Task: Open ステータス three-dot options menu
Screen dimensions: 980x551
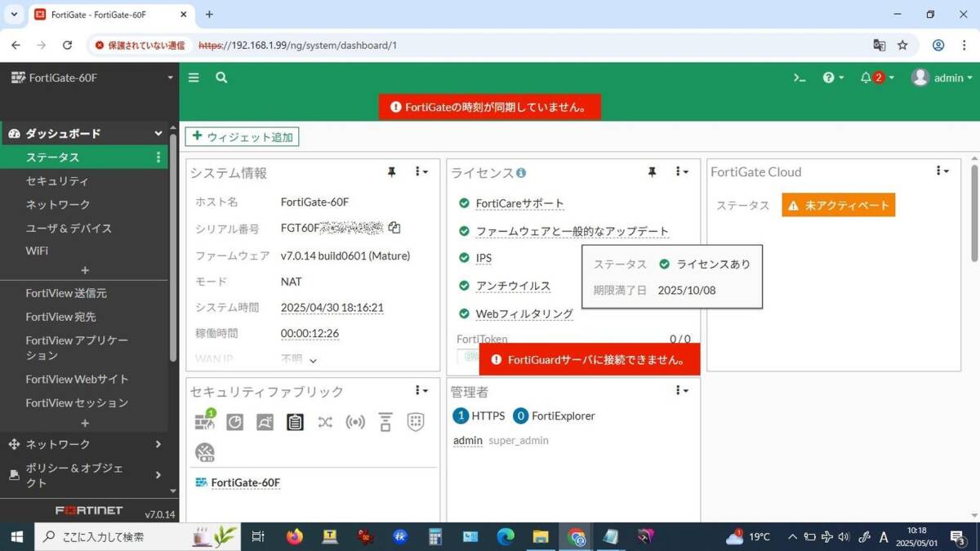Action: (158, 157)
